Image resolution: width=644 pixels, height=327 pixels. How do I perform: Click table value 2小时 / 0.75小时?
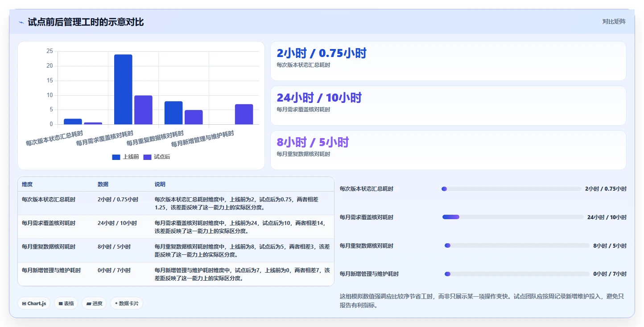(x=118, y=200)
